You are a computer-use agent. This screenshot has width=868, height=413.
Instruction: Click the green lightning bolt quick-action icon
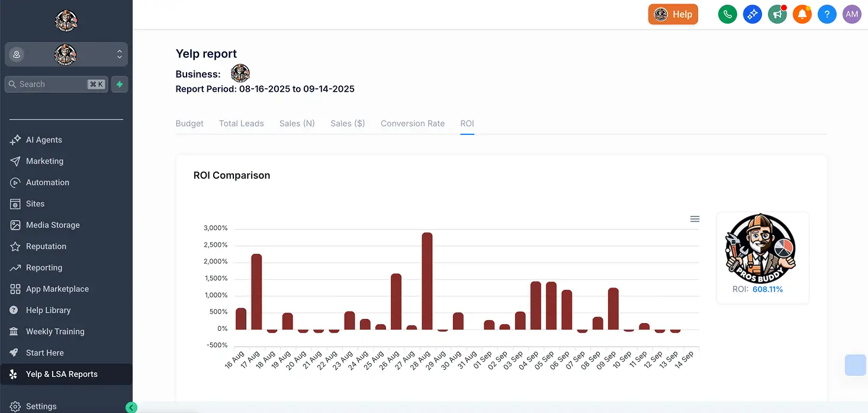(120, 85)
